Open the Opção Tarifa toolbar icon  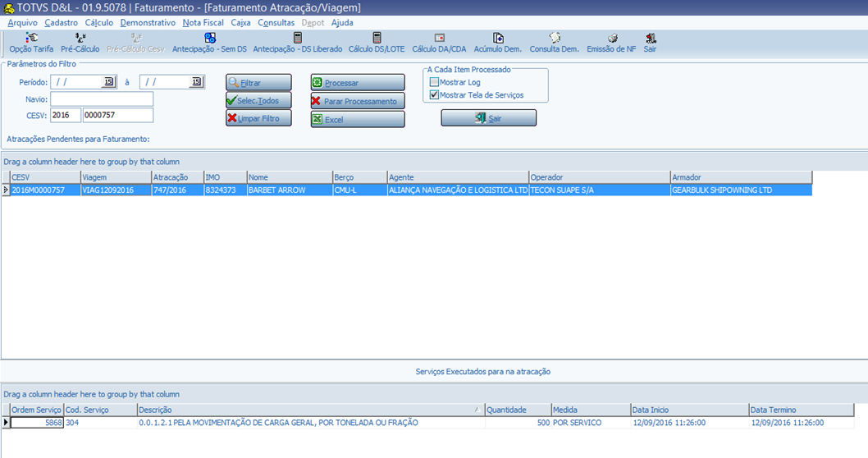(x=31, y=39)
